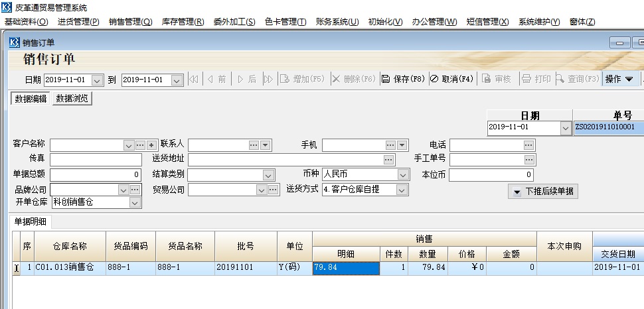Click the ellipsis button next to 客户名称
Viewport: 644px width, 309px height.
(140, 145)
